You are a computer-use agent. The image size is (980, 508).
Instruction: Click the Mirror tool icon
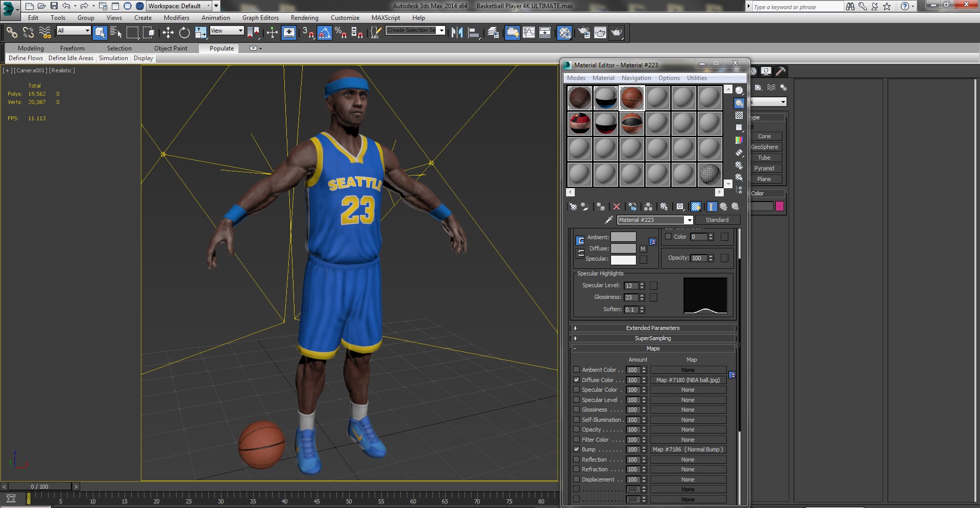point(457,33)
